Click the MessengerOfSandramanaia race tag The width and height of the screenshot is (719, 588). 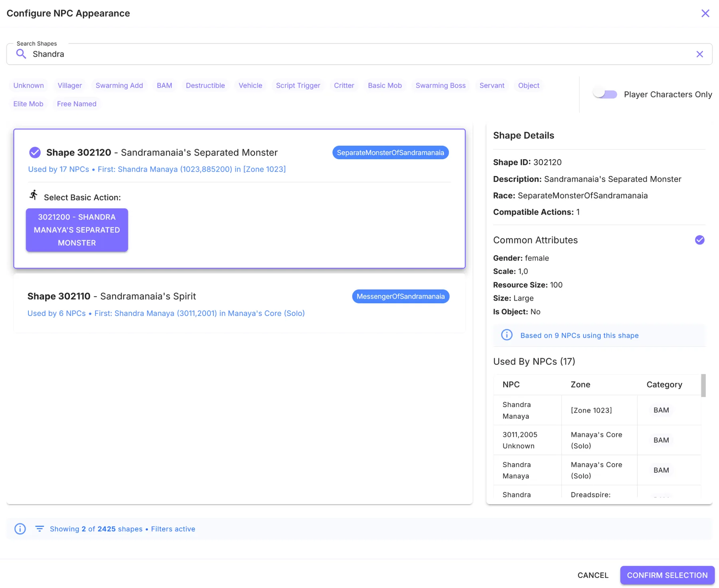click(x=401, y=296)
